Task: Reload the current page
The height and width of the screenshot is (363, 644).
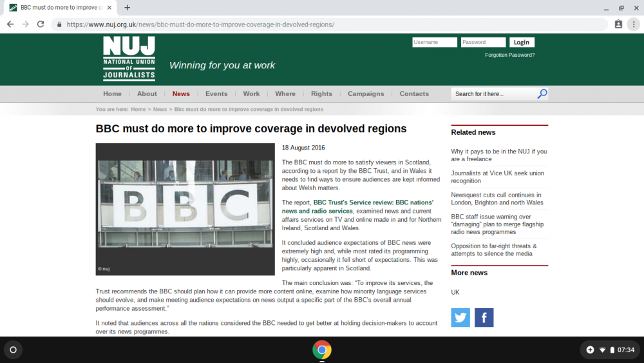Action: pos(40,25)
